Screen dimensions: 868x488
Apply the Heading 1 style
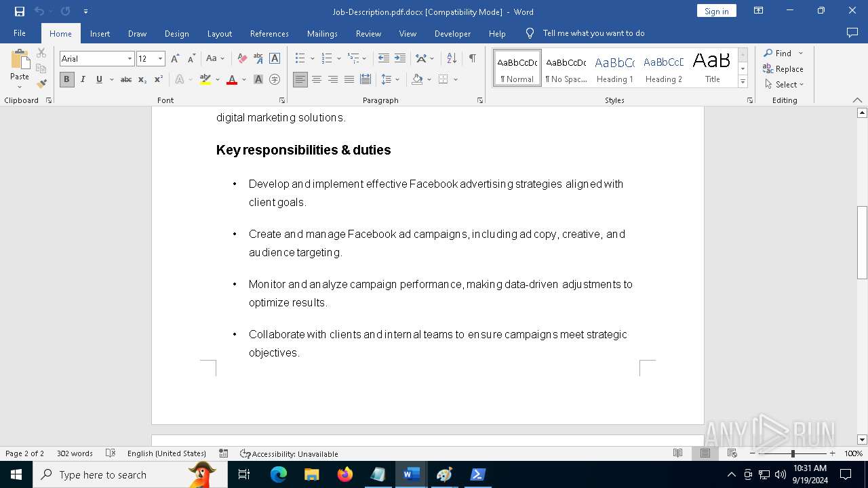coord(615,68)
